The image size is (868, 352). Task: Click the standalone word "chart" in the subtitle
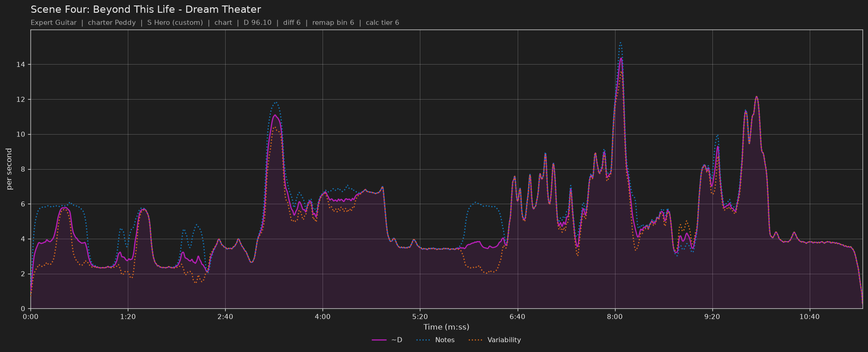(223, 23)
